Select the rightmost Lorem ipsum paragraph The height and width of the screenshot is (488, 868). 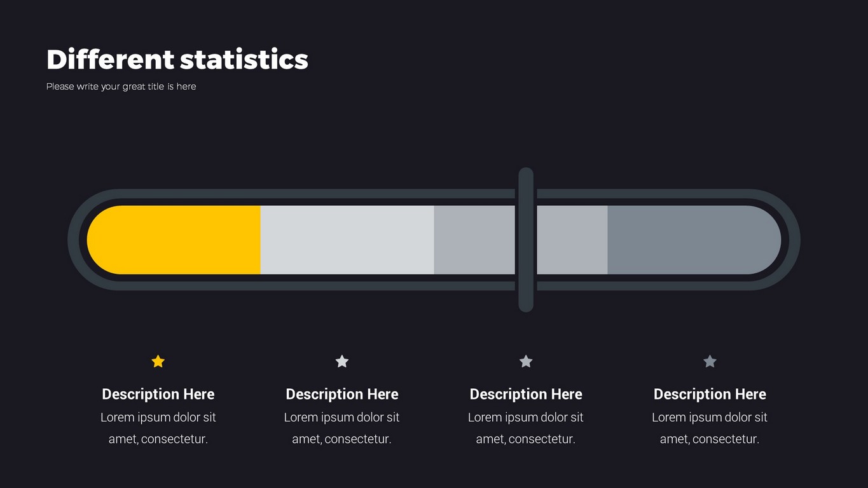click(710, 428)
